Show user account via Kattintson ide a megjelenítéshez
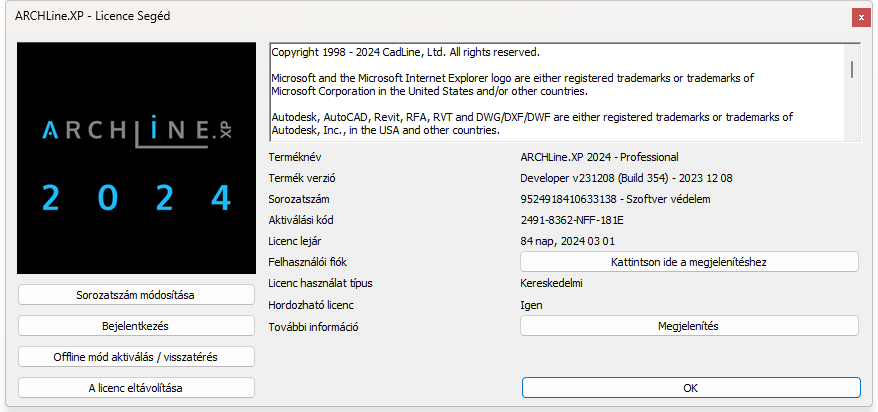 click(689, 261)
